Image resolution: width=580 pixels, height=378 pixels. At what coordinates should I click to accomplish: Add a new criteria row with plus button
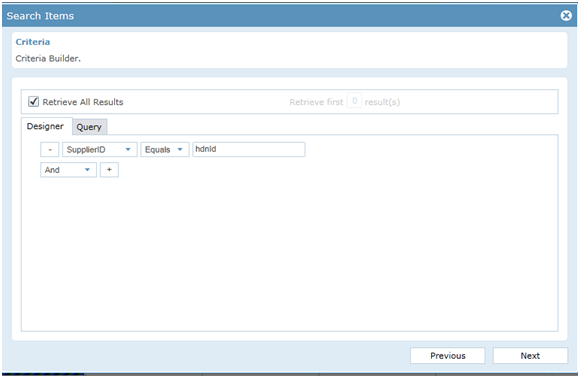coord(109,170)
